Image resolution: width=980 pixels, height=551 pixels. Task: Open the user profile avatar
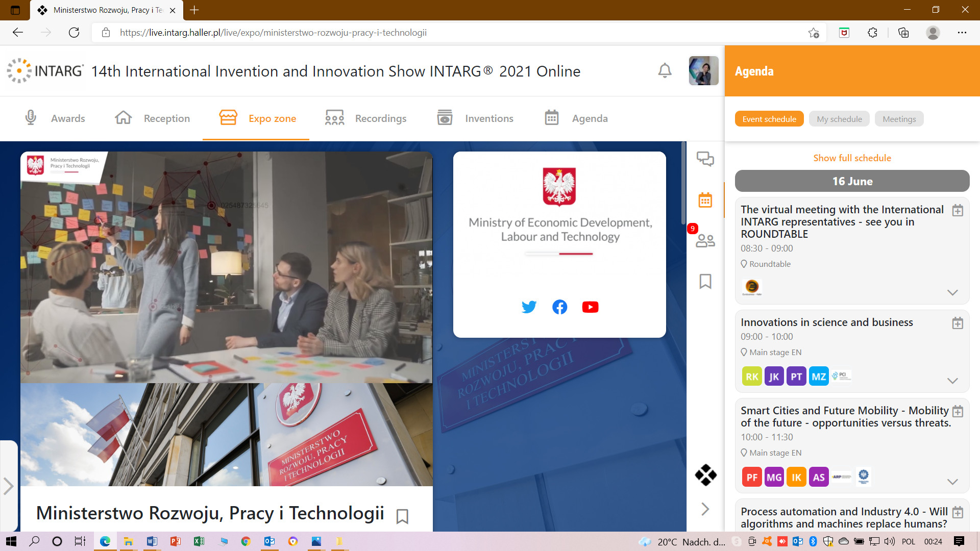pos(703,70)
